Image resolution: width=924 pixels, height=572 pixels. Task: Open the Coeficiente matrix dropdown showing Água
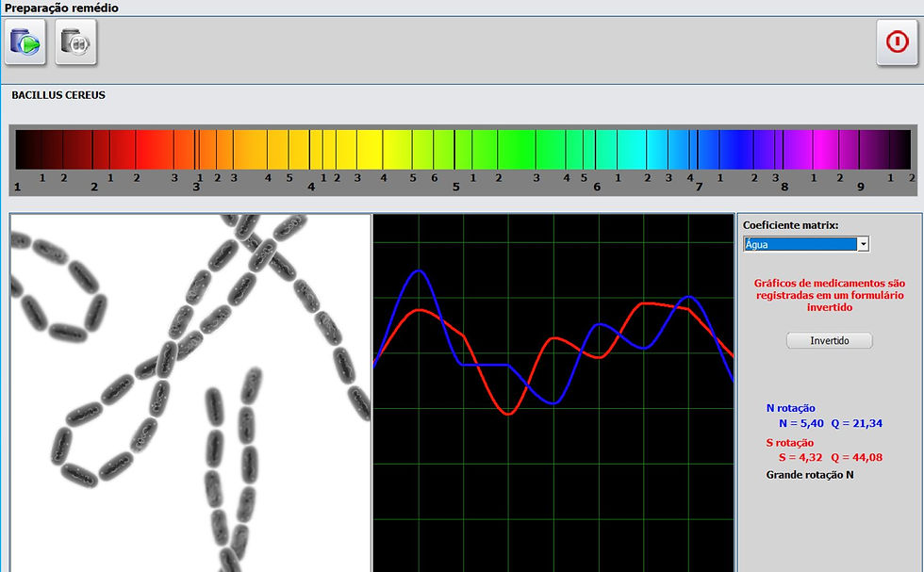click(x=806, y=244)
